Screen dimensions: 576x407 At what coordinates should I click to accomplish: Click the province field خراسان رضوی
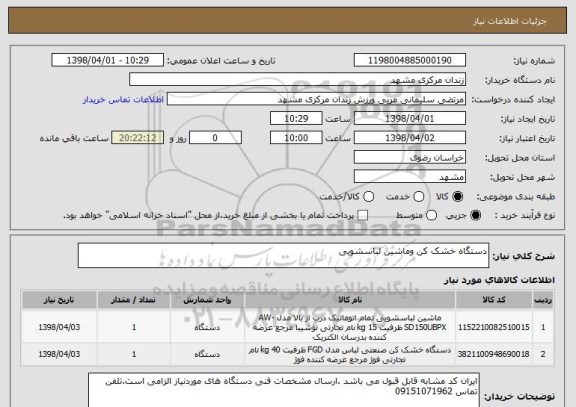[410, 158]
